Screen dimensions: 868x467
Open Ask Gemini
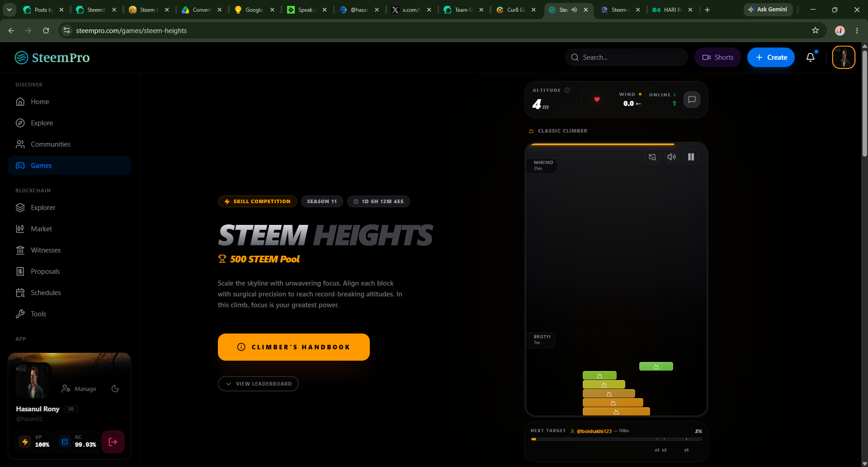768,10
